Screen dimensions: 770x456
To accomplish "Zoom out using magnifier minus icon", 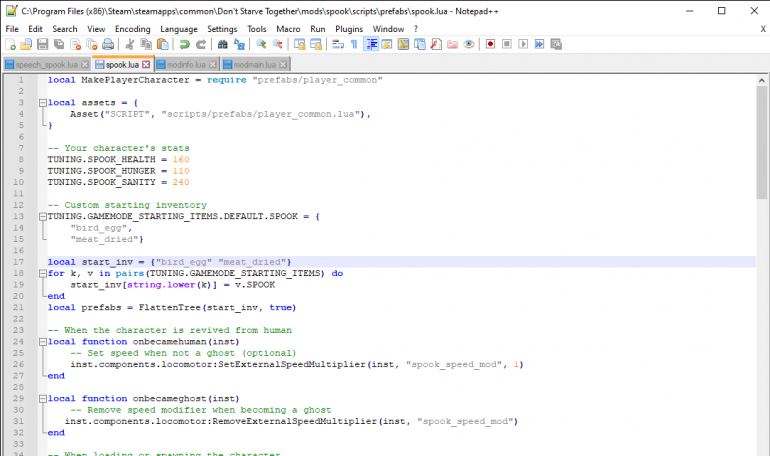I will click(277, 45).
